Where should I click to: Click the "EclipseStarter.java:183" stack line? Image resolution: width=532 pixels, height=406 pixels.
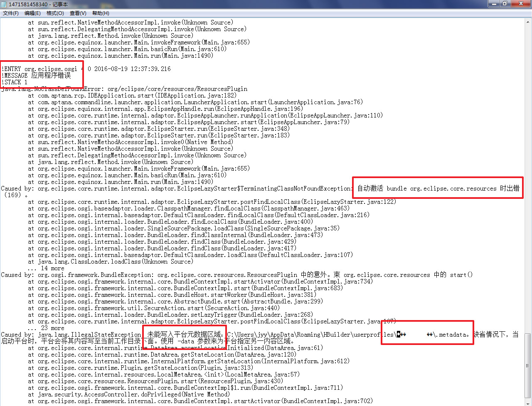(x=159, y=135)
